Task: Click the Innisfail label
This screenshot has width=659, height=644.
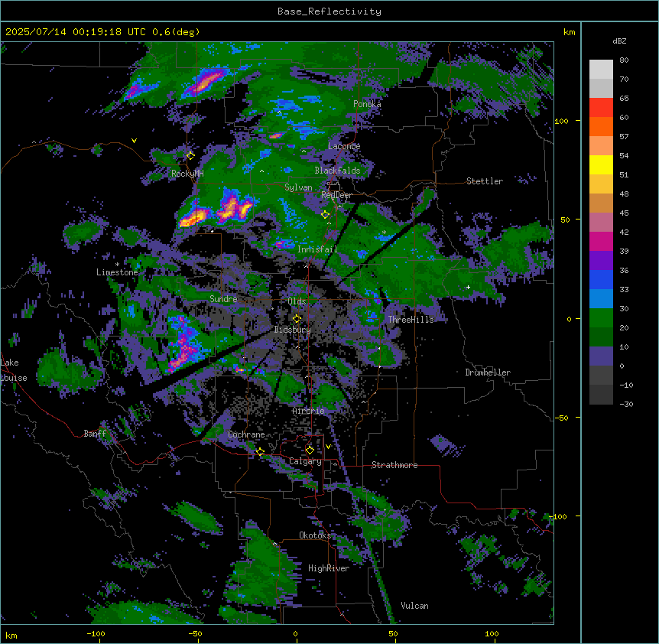Action: (317, 249)
